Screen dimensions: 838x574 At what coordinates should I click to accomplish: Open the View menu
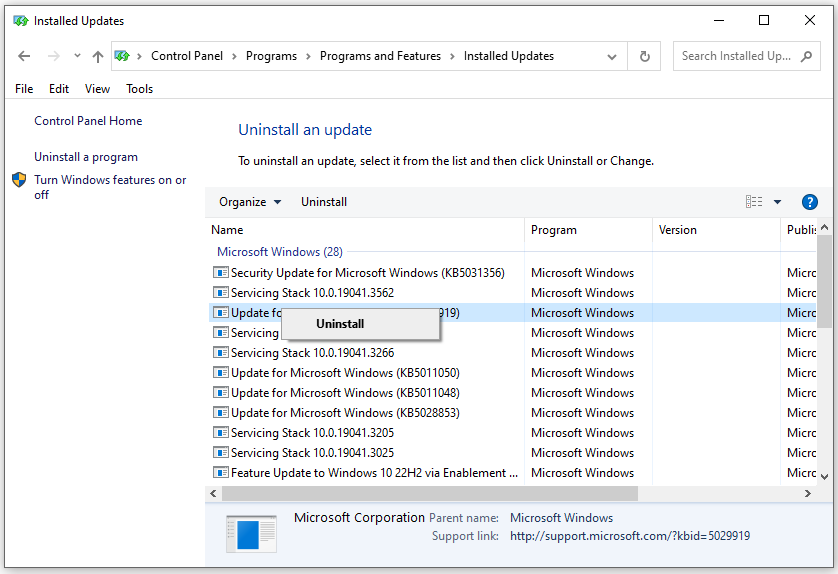(97, 89)
